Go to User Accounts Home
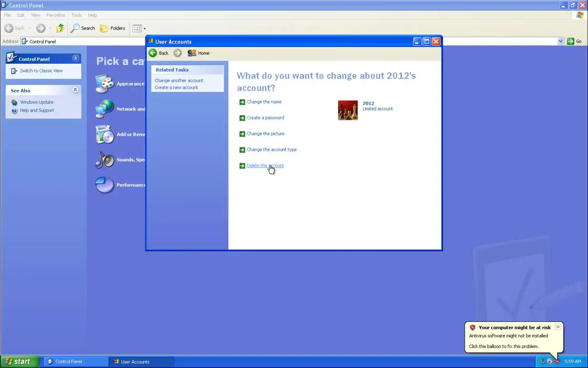This screenshot has height=368, width=588. point(198,53)
